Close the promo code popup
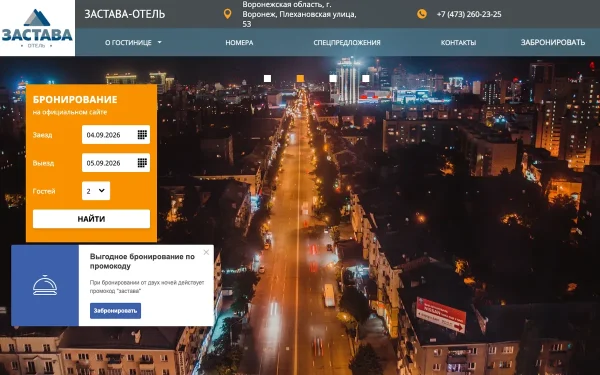The height and width of the screenshot is (375, 600). click(206, 252)
